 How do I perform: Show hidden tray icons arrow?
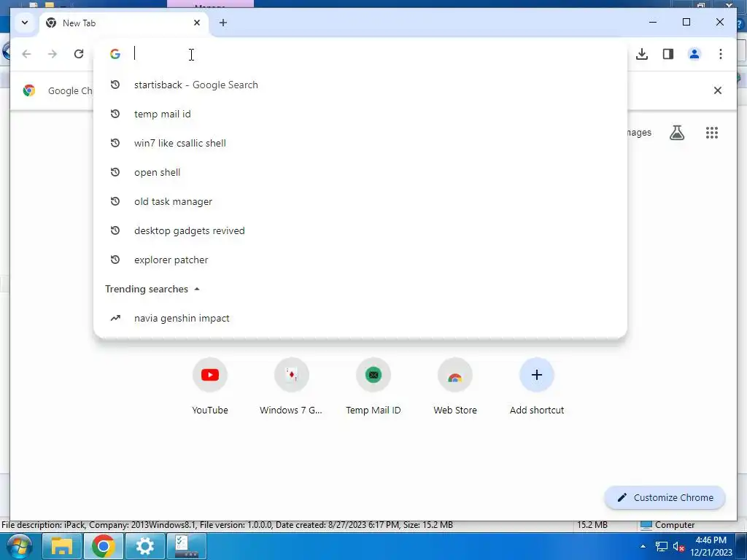click(x=643, y=546)
